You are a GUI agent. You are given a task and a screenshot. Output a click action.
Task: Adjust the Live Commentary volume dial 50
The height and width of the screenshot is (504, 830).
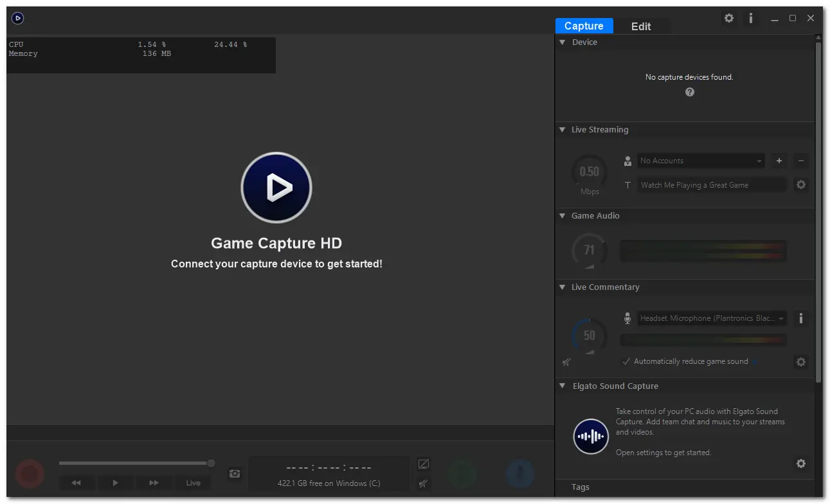590,336
